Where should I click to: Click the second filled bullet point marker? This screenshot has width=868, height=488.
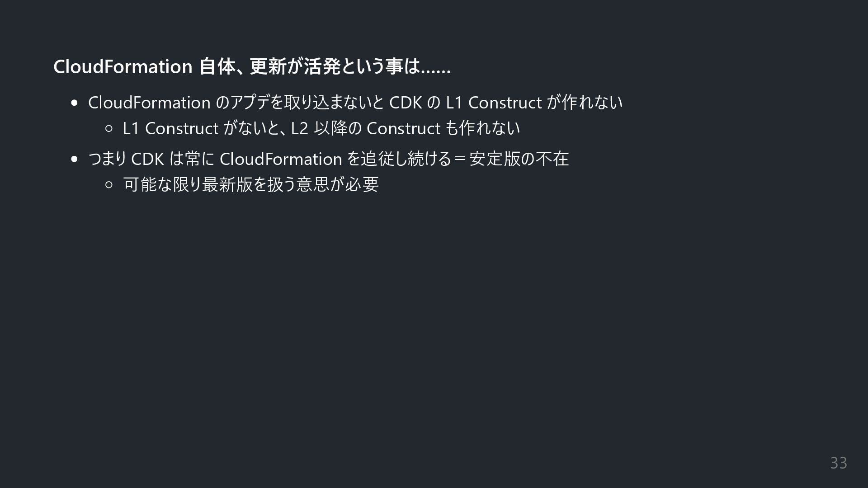tap(75, 159)
